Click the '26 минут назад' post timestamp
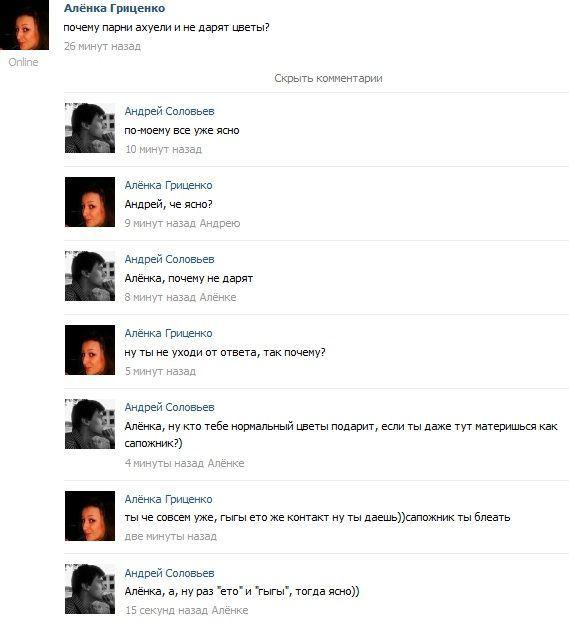Viewport: 569px width, 625px height. click(102, 46)
